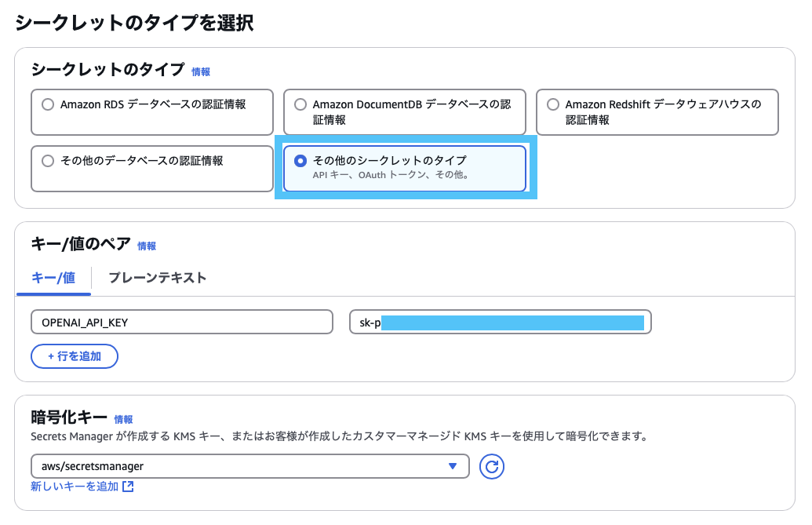
Task: Select the radio circle for その他のシークレットのタイプ
Action: tap(300, 162)
